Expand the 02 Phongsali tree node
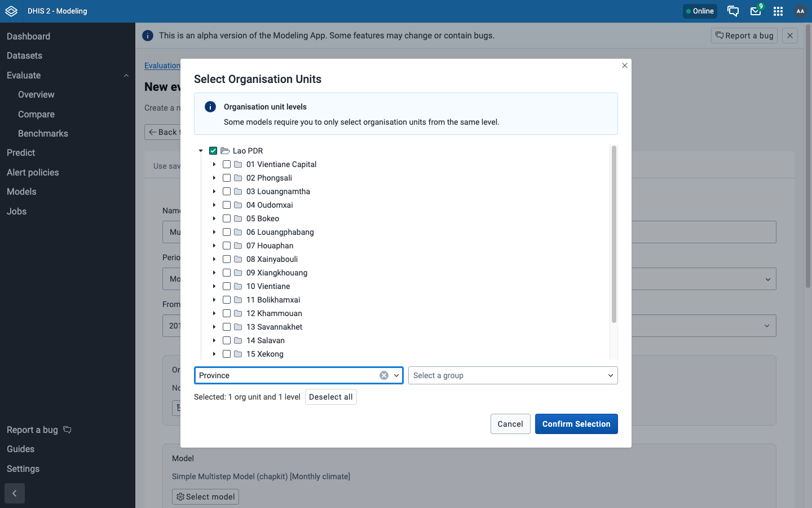Image resolution: width=812 pixels, height=508 pixels. [214, 178]
